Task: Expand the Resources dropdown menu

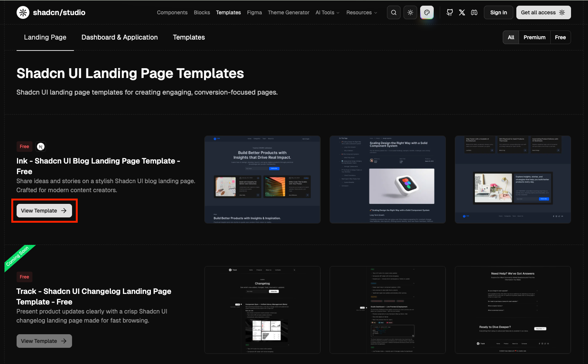Action: (x=361, y=12)
